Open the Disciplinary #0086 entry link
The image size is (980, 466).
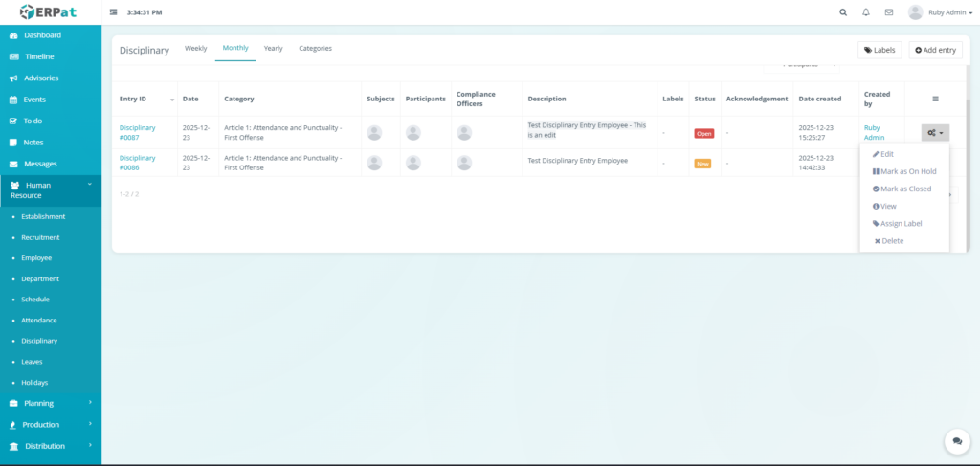(x=137, y=162)
